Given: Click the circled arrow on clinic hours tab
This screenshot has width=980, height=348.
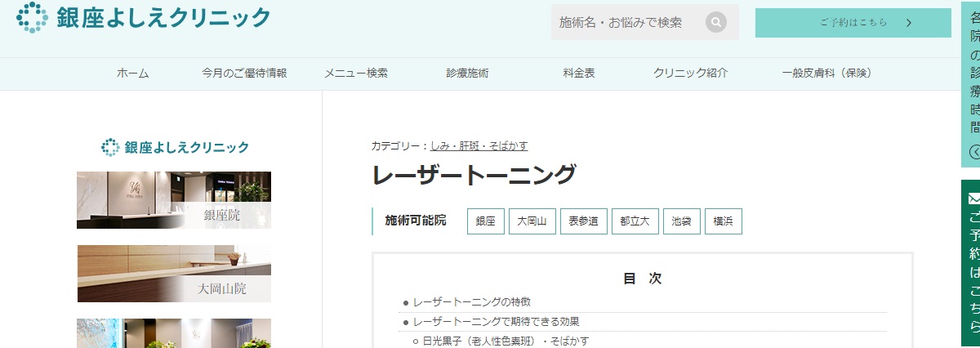Looking at the screenshot, I should coord(974,151).
